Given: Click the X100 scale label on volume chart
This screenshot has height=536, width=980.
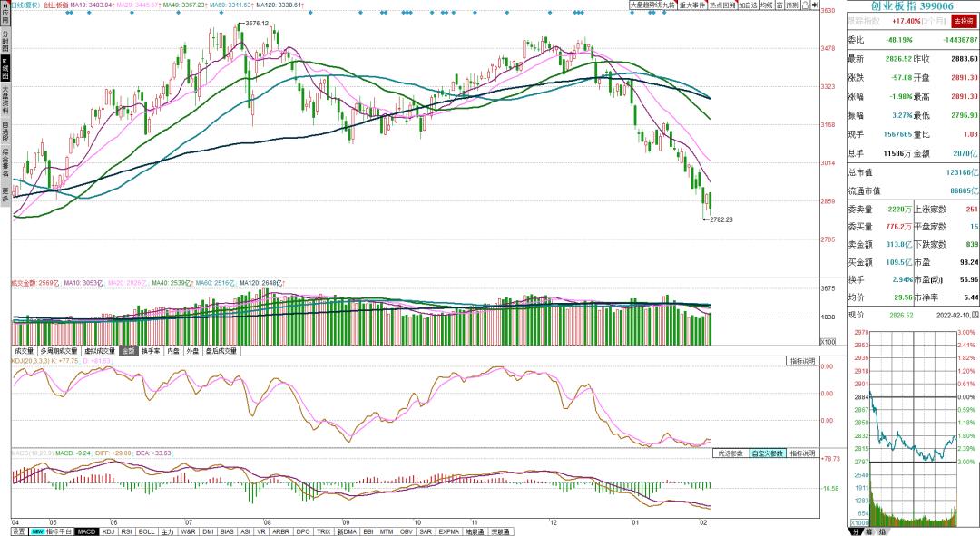Looking at the screenshot, I should [x=828, y=342].
